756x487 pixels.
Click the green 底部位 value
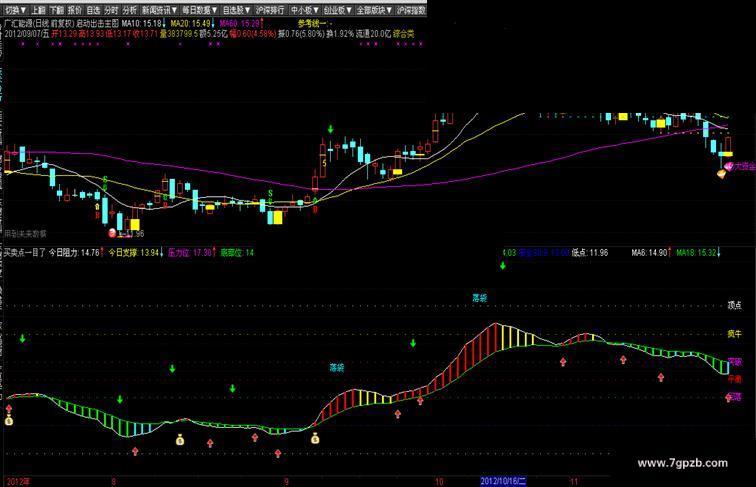coord(237,253)
